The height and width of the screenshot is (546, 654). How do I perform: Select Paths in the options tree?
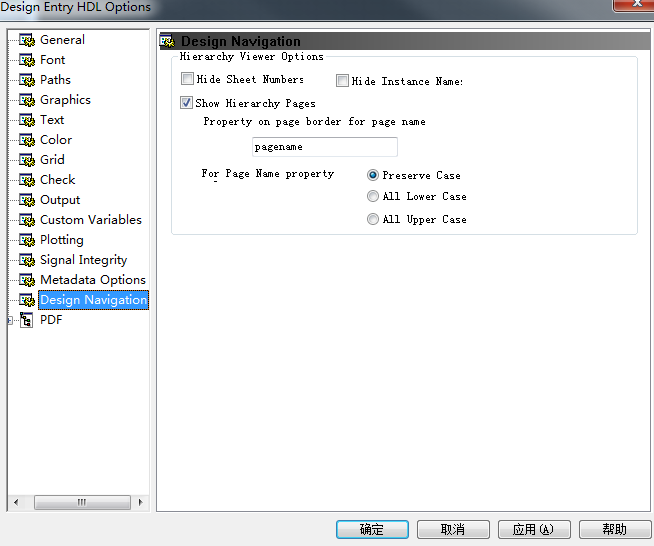(x=55, y=80)
